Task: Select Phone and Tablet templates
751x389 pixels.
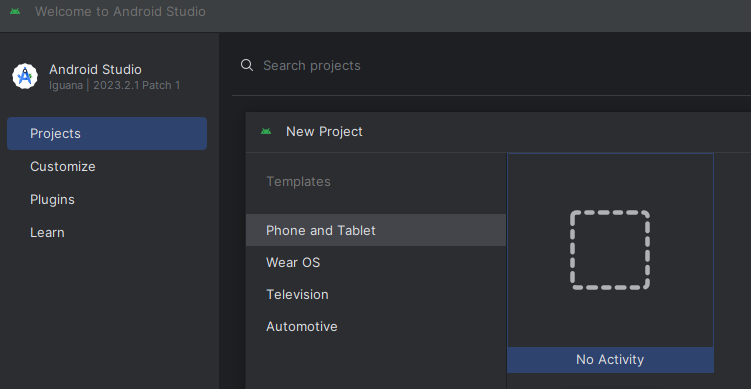Action: [376, 230]
